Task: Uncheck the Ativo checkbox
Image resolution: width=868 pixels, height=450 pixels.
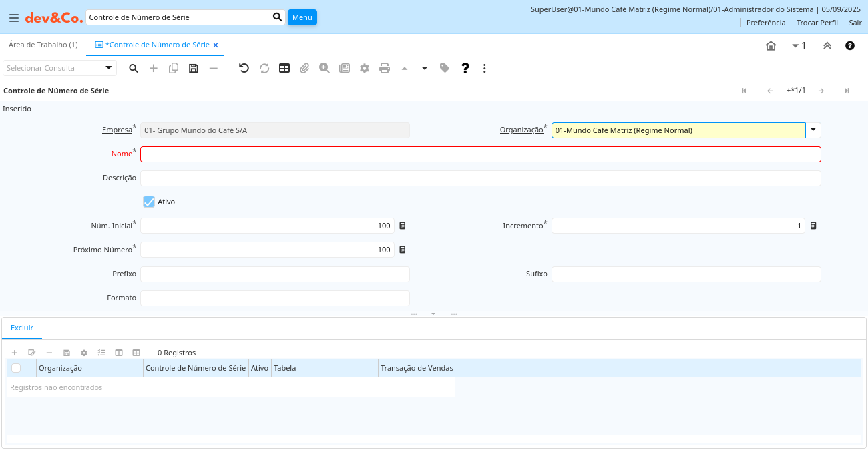Action: click(149, 201)
